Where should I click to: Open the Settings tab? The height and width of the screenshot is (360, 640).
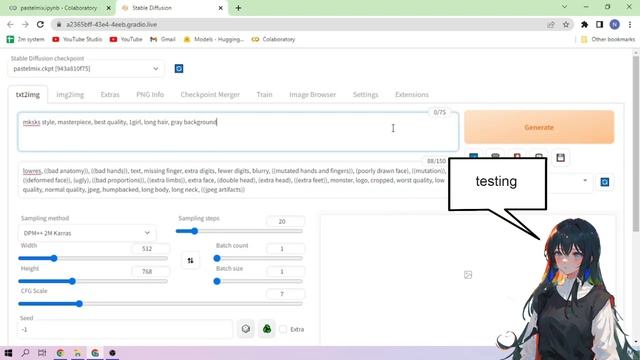click(365, 94)
